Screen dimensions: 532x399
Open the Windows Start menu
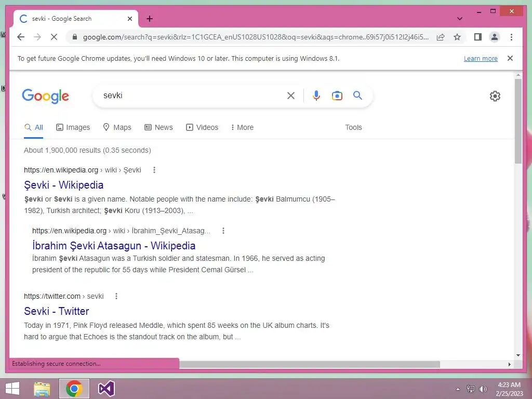(12, 389)
